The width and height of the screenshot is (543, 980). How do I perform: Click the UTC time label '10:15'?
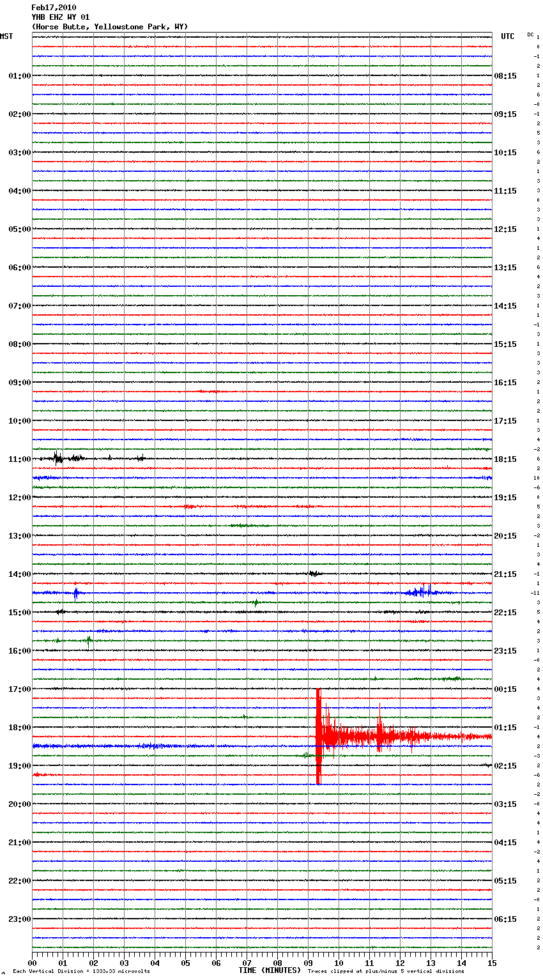[x=505, y=153]
